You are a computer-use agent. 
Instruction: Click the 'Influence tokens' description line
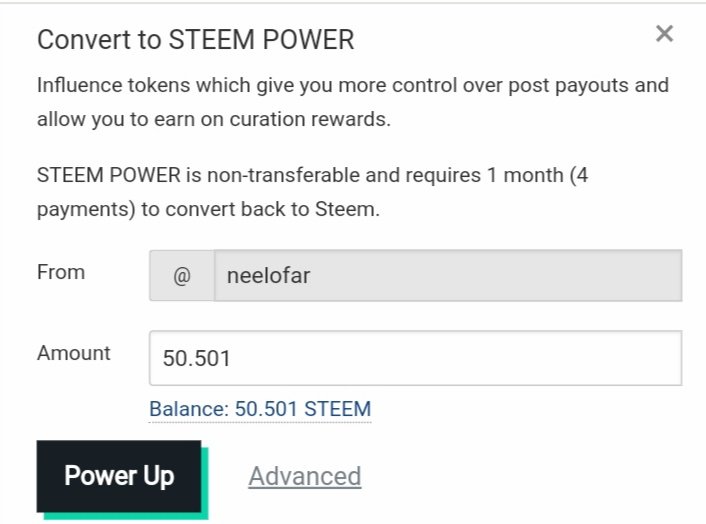point(352,85)
